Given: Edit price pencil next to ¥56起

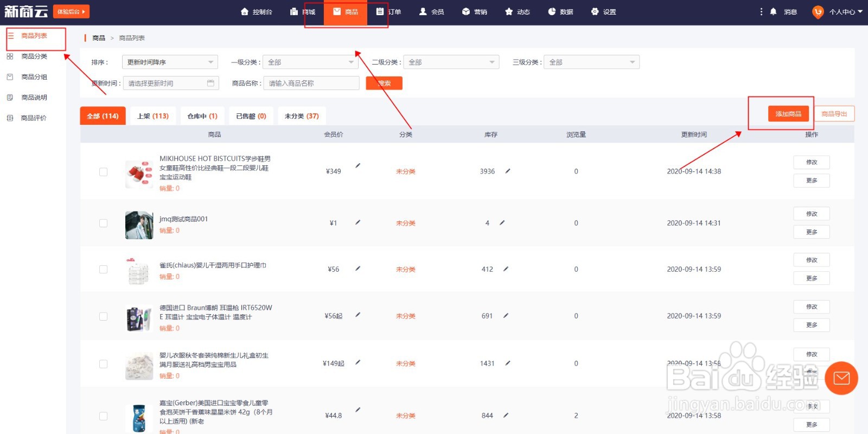Looking at the screenshot, I should [358, 315].
